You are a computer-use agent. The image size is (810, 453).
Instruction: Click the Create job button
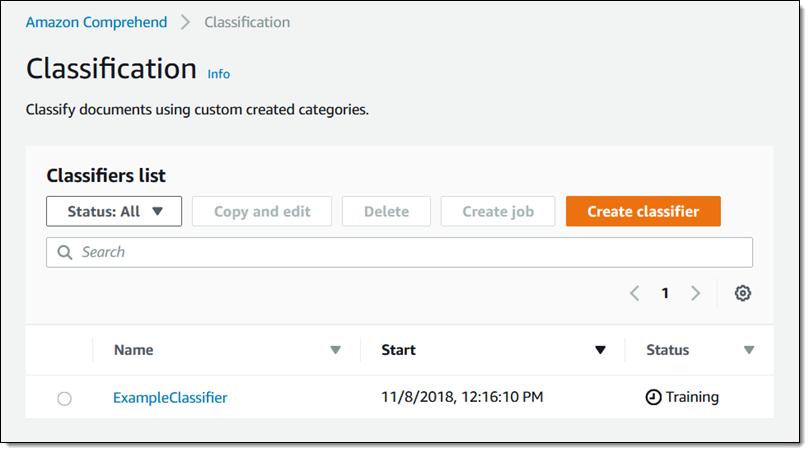click(498, 211)
